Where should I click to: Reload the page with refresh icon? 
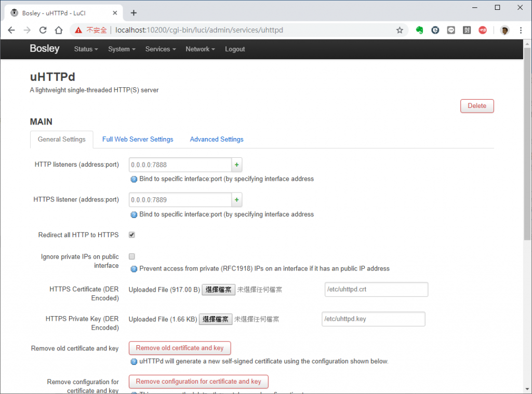(43, 30)
